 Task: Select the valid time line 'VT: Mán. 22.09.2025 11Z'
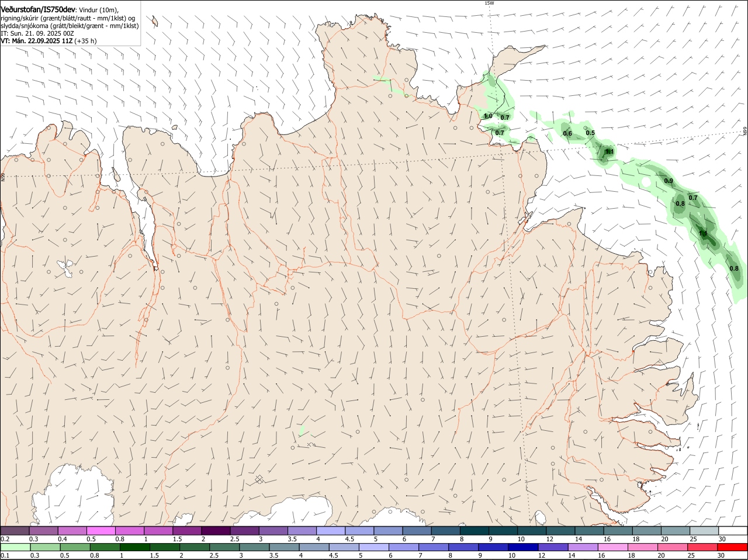(x=36, y=42)
